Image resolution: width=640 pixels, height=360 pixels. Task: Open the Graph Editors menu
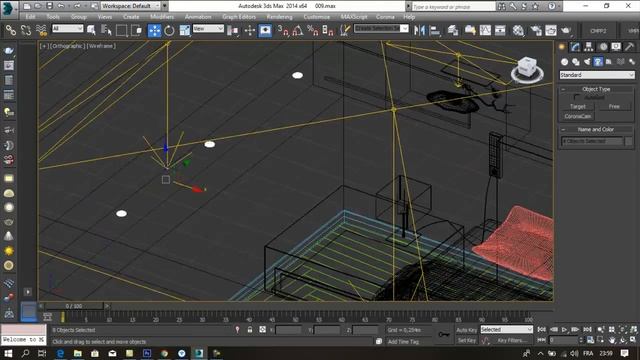[x=239, y=17]
